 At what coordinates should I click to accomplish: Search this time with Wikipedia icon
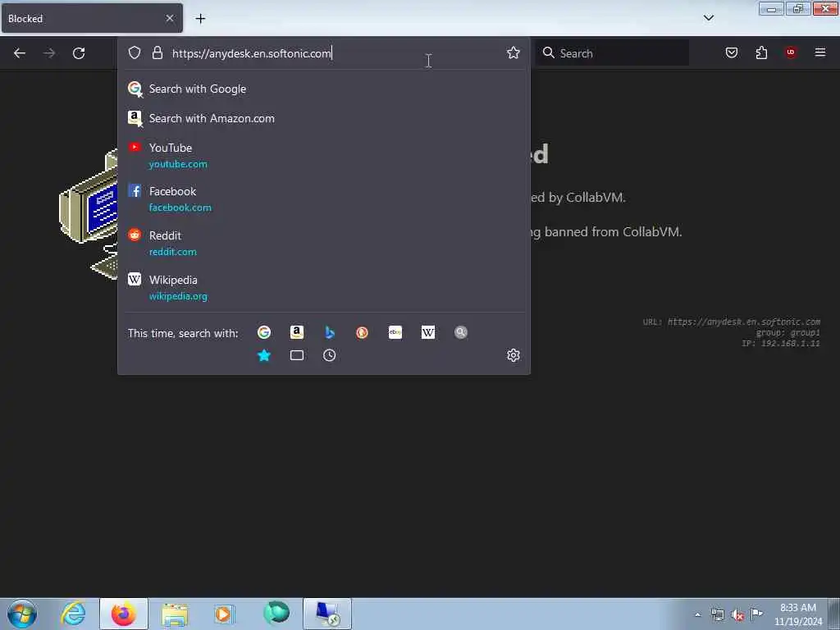(x=428, y=333)
